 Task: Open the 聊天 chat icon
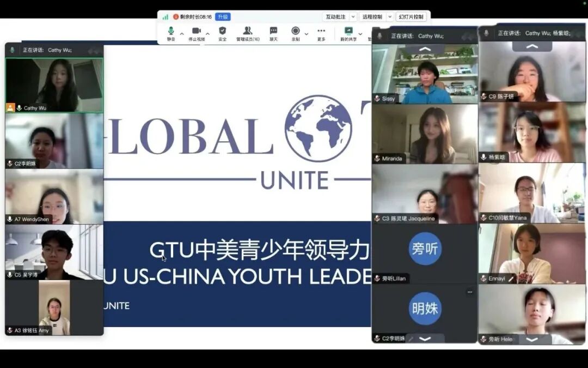tap(273, 31)
